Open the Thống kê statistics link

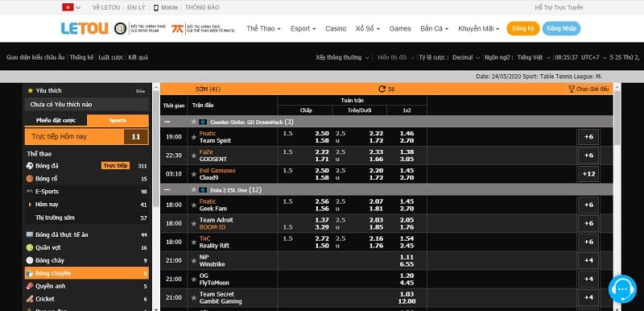82,57
